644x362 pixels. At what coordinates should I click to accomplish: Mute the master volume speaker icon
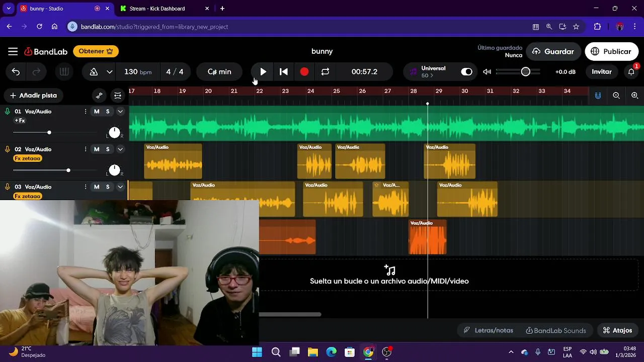(487, 72)
